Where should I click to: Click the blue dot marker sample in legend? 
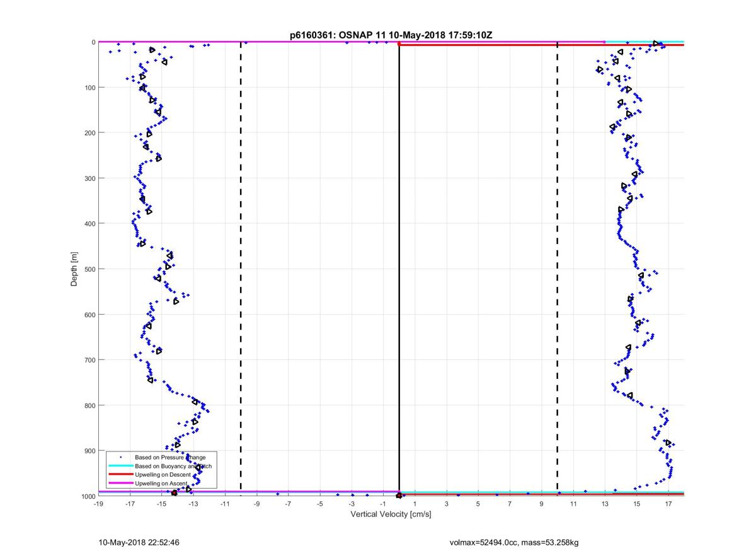point(120,457)
